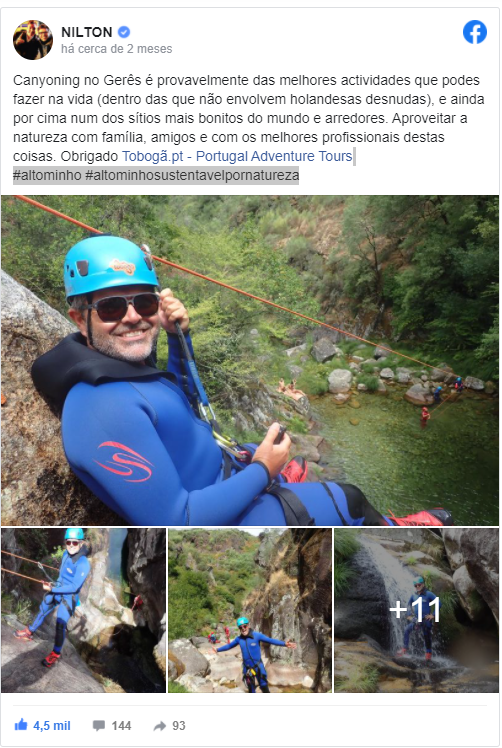Open the Facebook logo icon
502x748 pixels.
point(475,32)
